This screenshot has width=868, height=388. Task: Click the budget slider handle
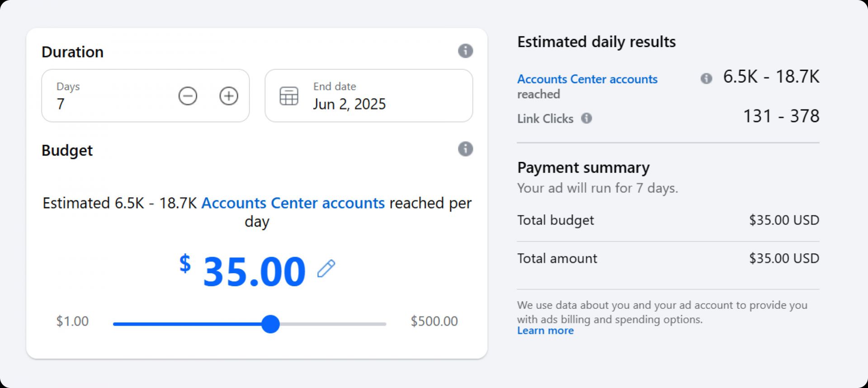270,324
